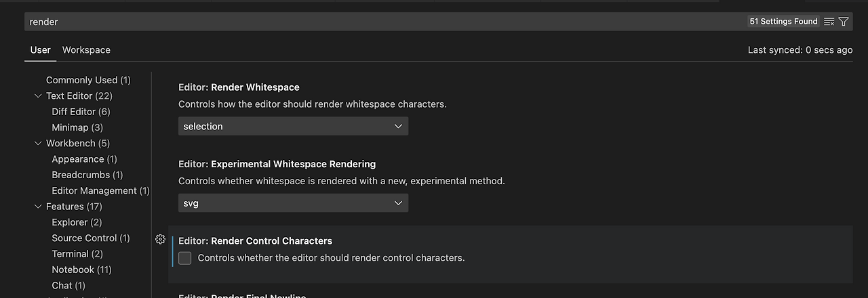Clear the settings search input icon

[829, 22]
